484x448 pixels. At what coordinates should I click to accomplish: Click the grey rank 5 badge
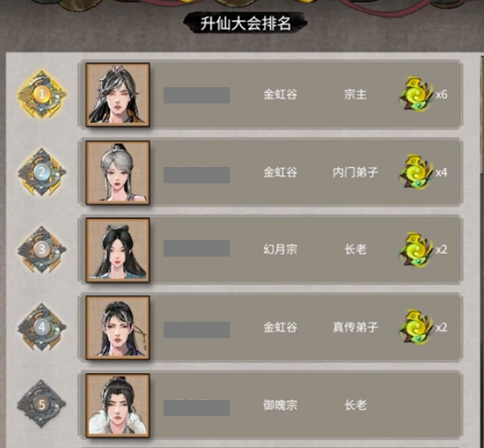point(42,404)
